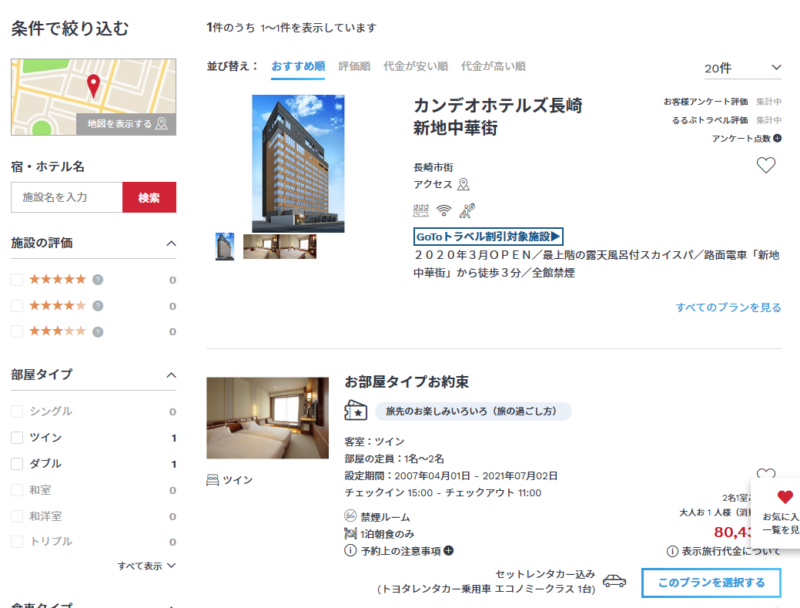Click the 禁煙ルーム no-smoking icon

point(350,516)
